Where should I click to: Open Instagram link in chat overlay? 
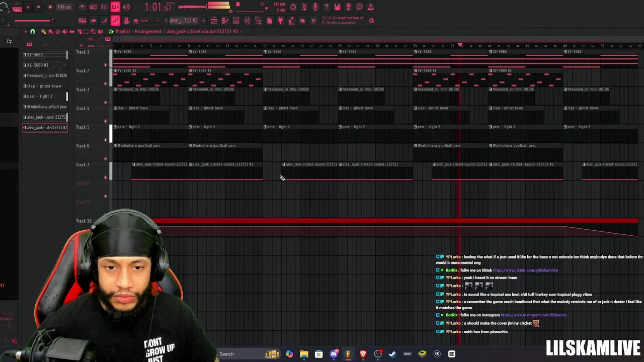[x=534, y=315]
